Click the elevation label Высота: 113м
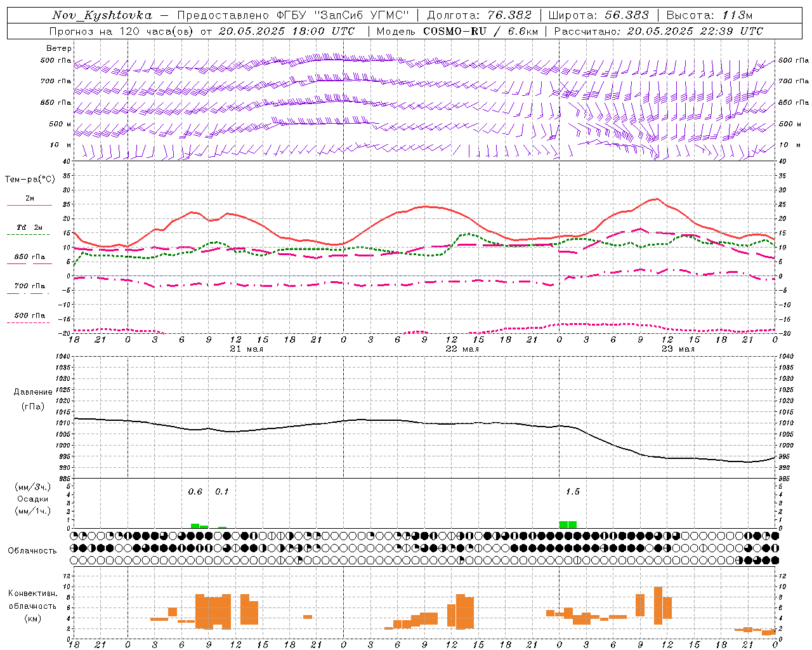This screenshot has width=812, height=650. [709, 15]
